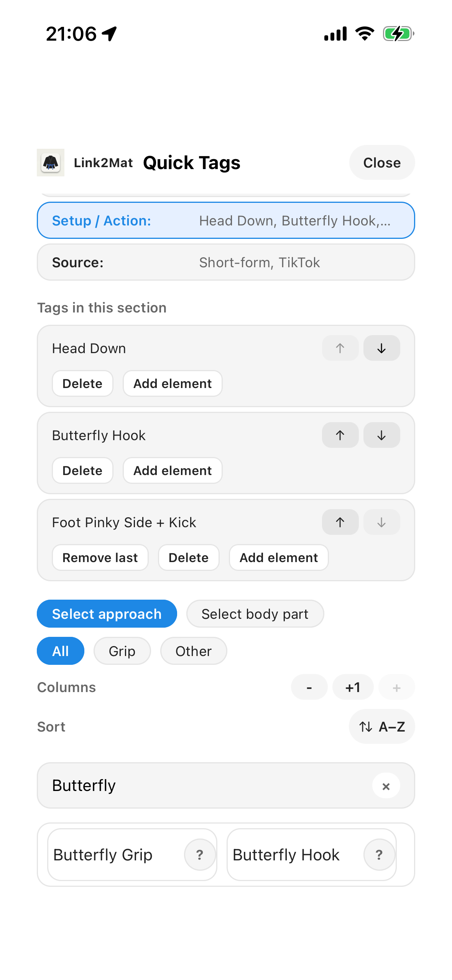Increase columns using +1 control

pyautogui.click(x=353, y=687)
